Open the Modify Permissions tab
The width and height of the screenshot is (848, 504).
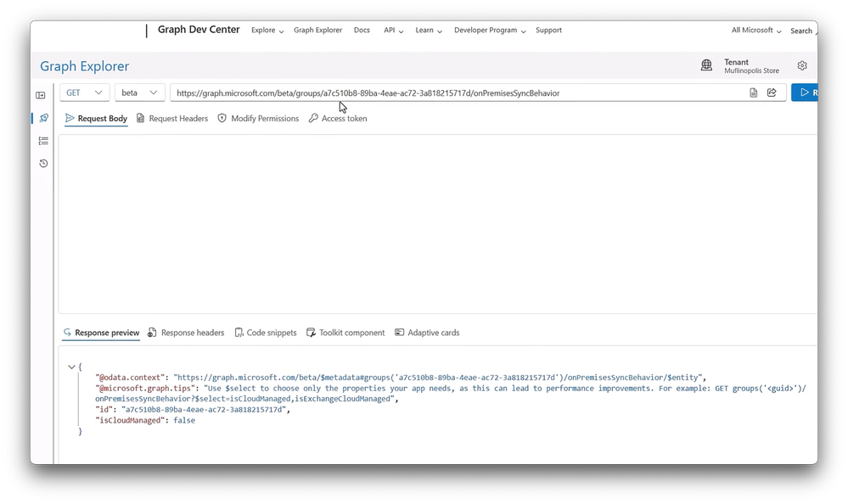258,119
